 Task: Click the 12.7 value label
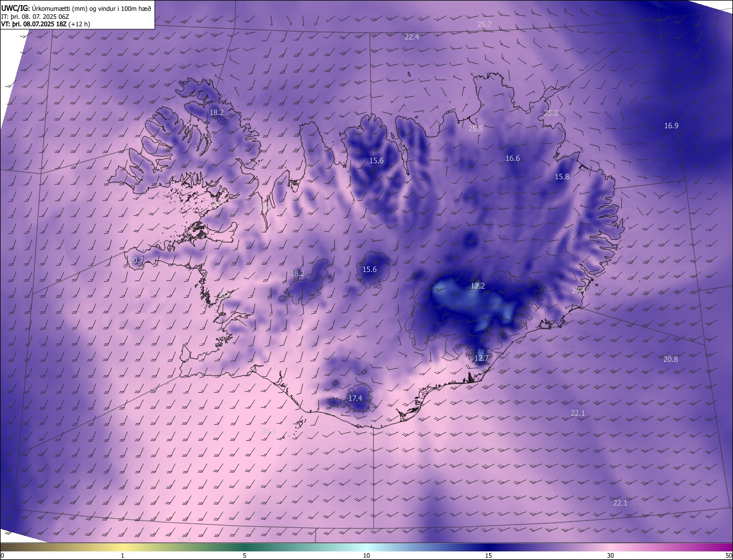point(482,358)
